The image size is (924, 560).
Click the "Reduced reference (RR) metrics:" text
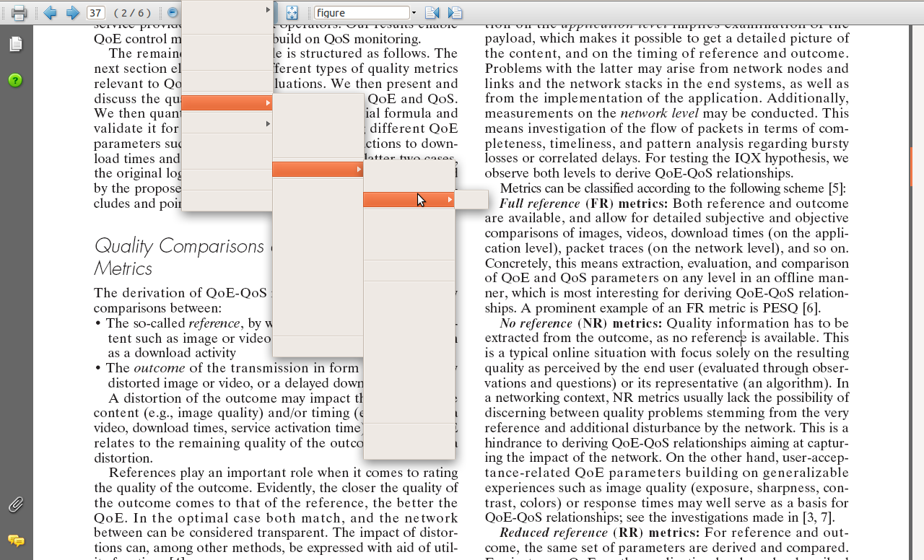[599, 533]
